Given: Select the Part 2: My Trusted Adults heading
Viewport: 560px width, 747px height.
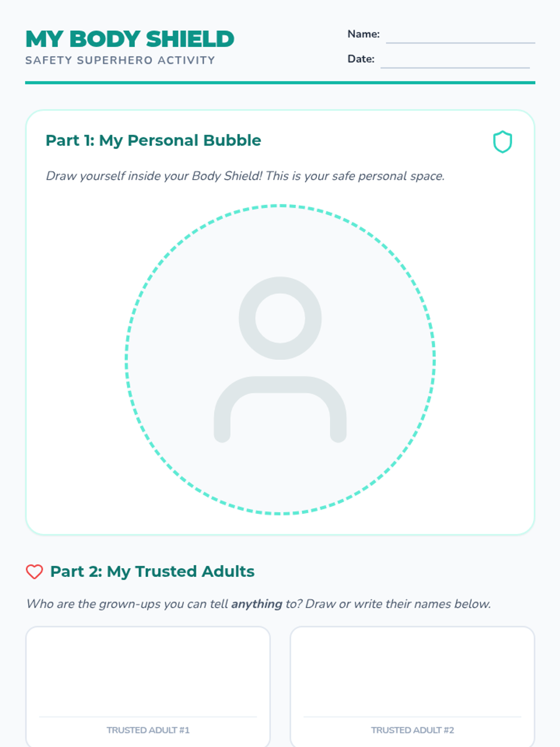Looking at the screenshot, I should coord(152,571).
